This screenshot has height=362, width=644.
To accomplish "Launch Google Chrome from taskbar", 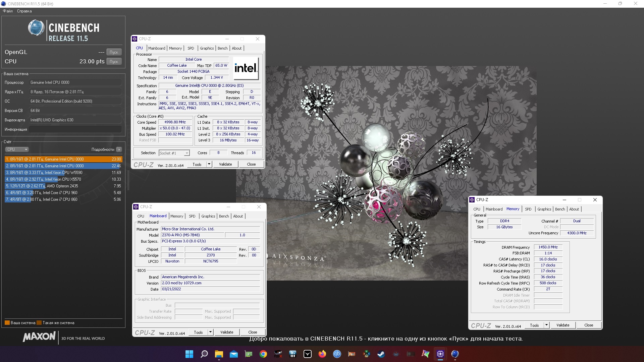I will click(263, 354).
